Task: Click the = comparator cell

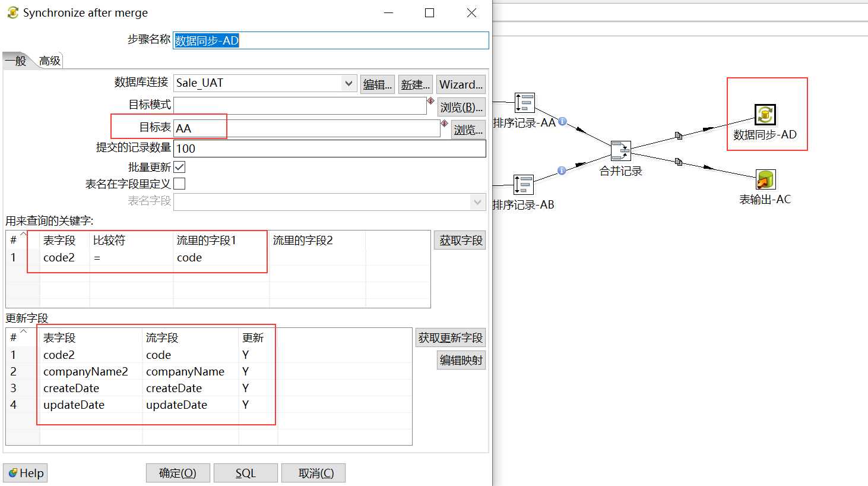Action: point(131,257)
